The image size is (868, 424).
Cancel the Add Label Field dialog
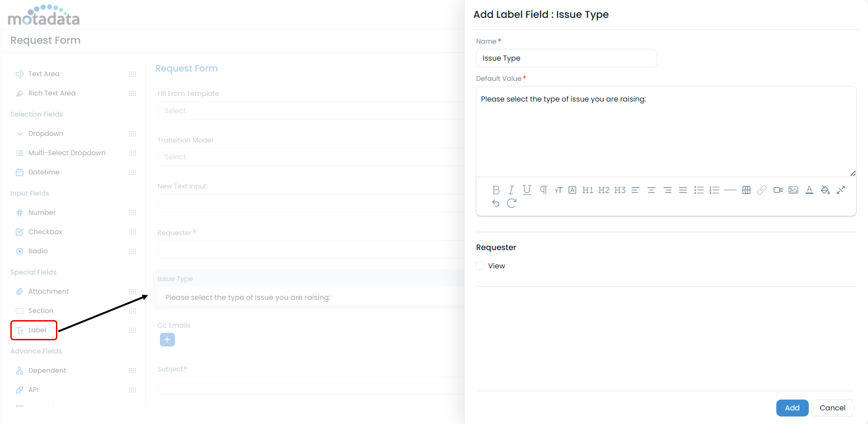(x=832, y=408)
